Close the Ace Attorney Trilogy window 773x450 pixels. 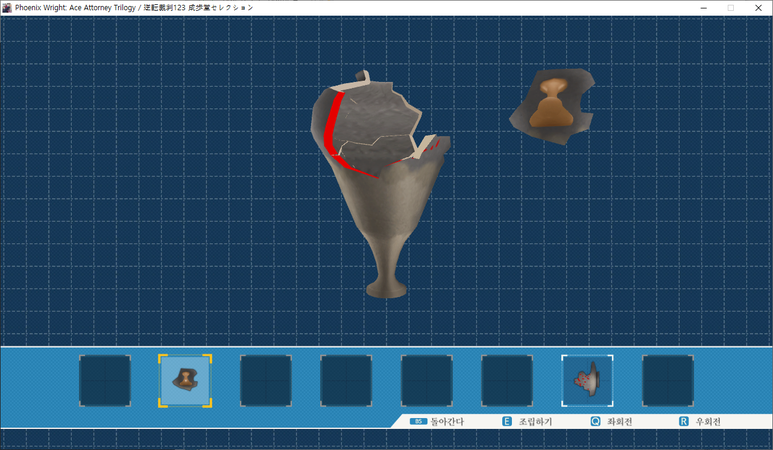click(758, 7)
